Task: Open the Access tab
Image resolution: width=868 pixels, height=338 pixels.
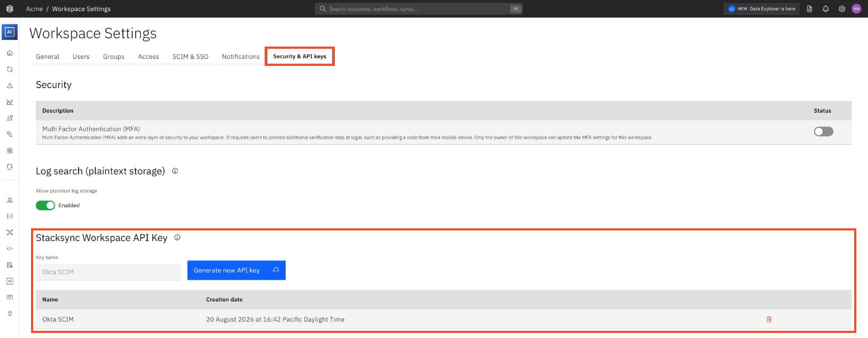Action: click(148, 57)
